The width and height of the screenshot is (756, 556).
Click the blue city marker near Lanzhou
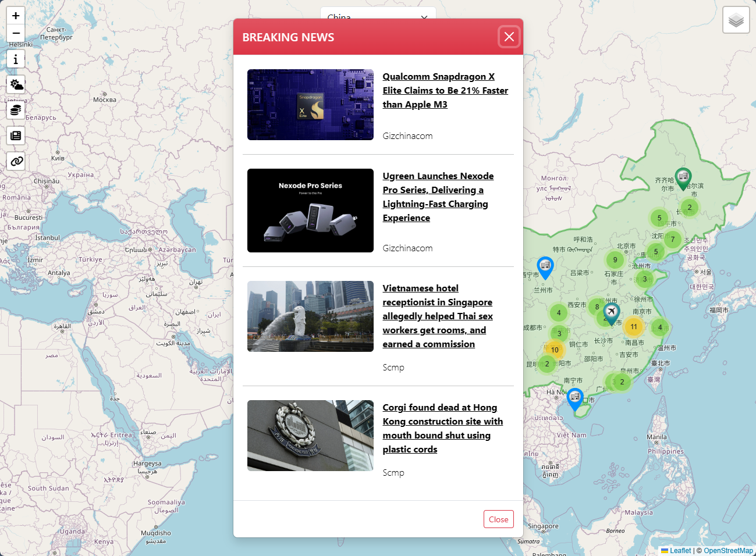click(x=545, y=268)
